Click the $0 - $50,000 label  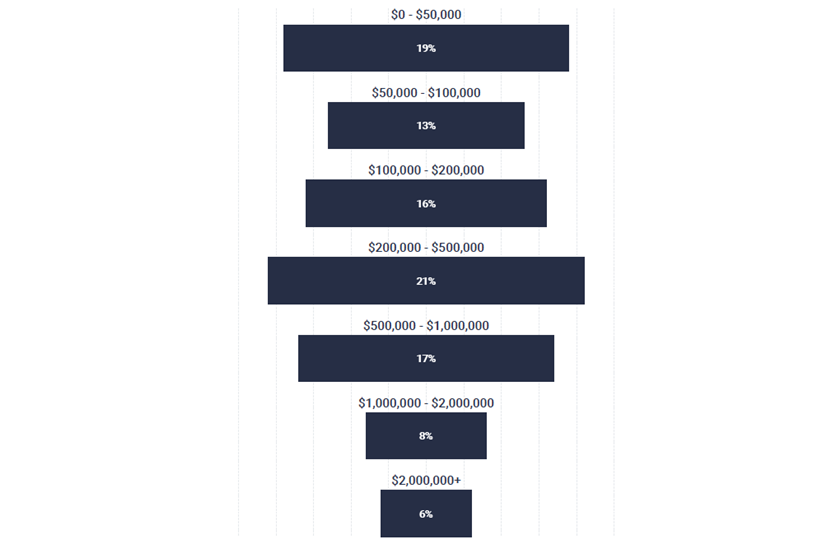coord(426,14)
